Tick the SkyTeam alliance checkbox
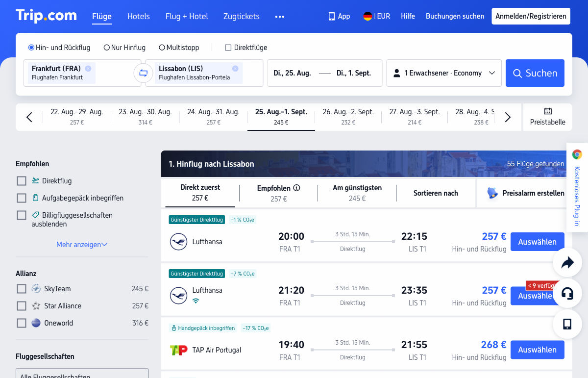 pyautogui.click(x=22, y=289)
